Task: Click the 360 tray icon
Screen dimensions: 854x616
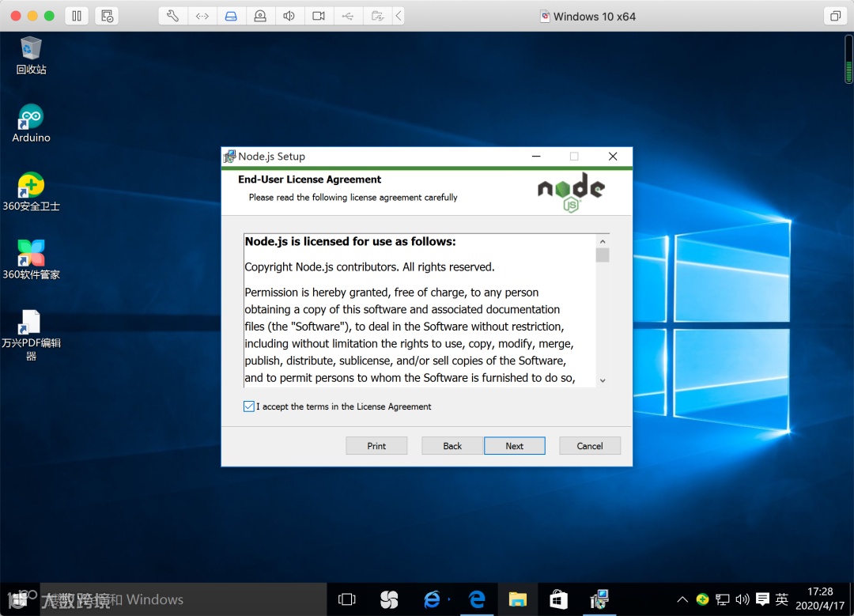Action: (x=702, y=599)
